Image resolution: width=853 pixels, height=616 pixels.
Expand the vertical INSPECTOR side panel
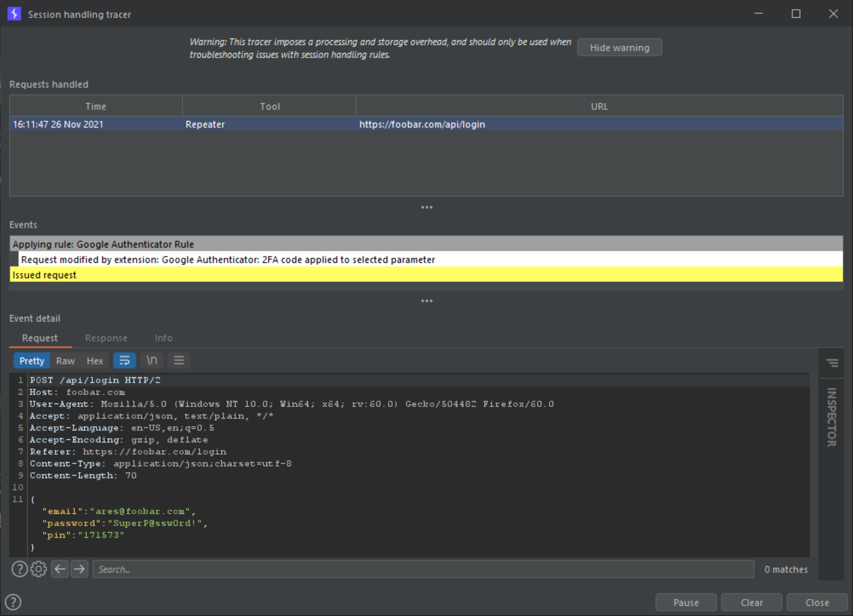click(x=832, y=417)
